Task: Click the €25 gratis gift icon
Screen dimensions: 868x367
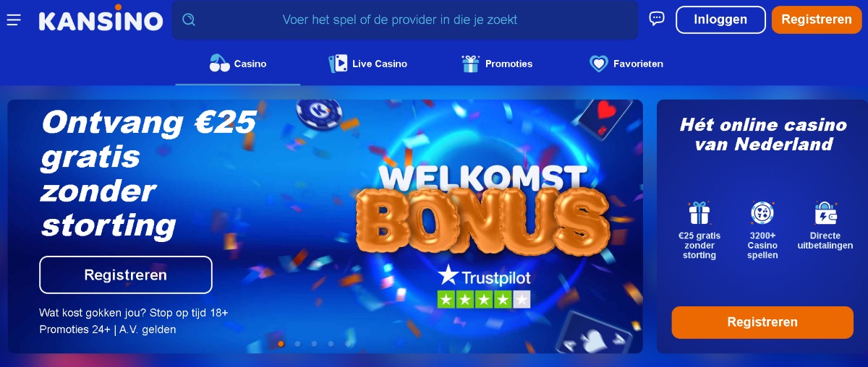Action: [699, 213]
